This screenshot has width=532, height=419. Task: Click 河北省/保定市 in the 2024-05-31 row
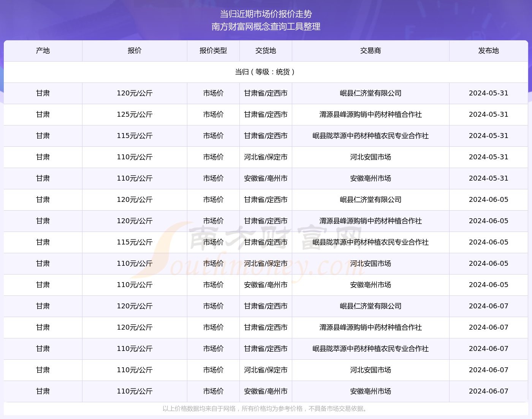pos(266,157)
